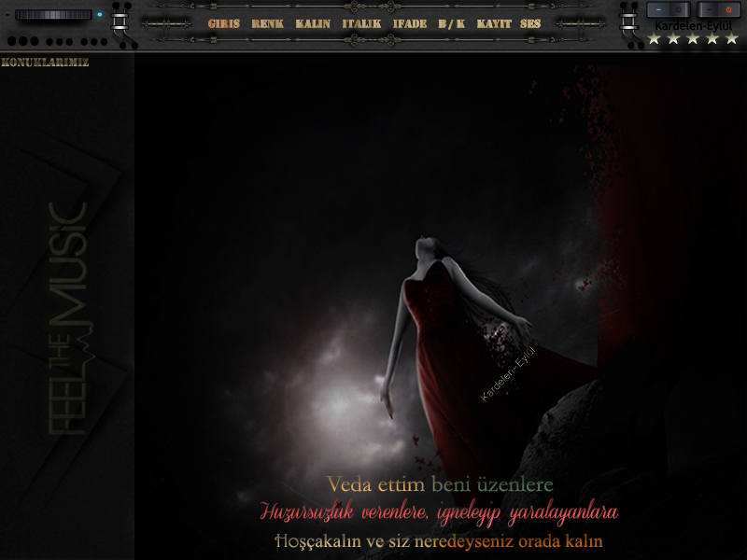Toggle ITALIK italic formatting
The height and width of the screenshot is (560, 747).
361,23
